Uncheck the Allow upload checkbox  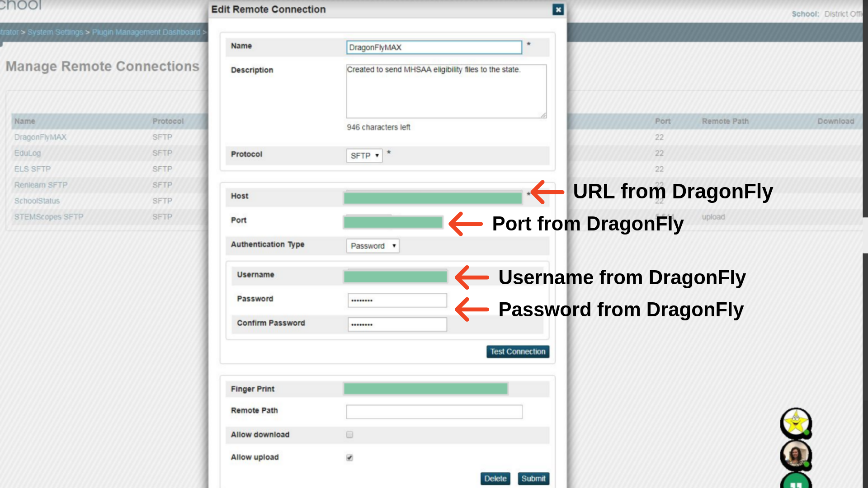(x=349, y=458)
